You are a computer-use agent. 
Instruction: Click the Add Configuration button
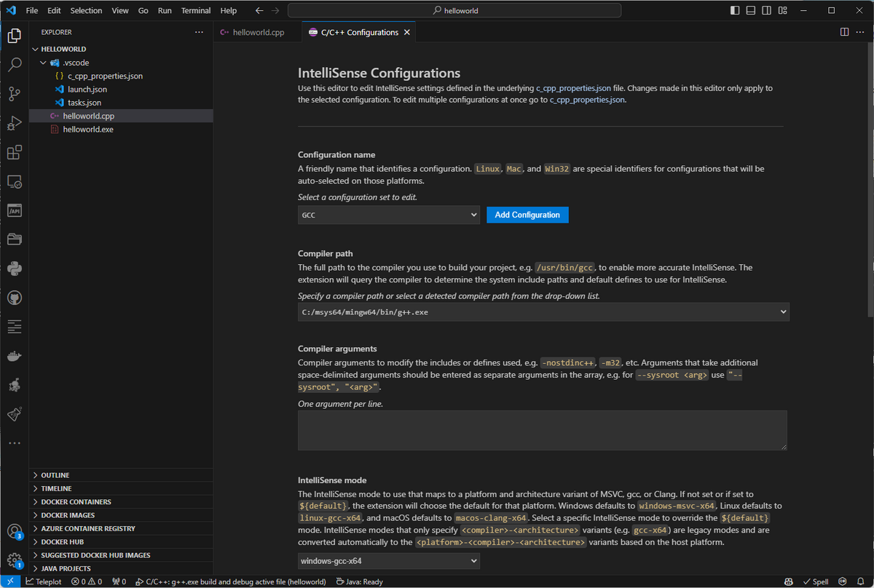tap(527, 215)
